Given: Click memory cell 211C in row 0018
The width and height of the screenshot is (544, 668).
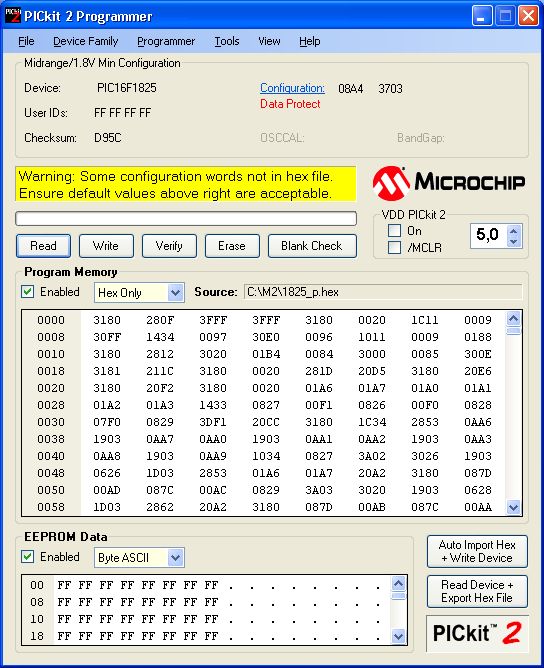Looking at the screenshot, I should tap(160, 371).
